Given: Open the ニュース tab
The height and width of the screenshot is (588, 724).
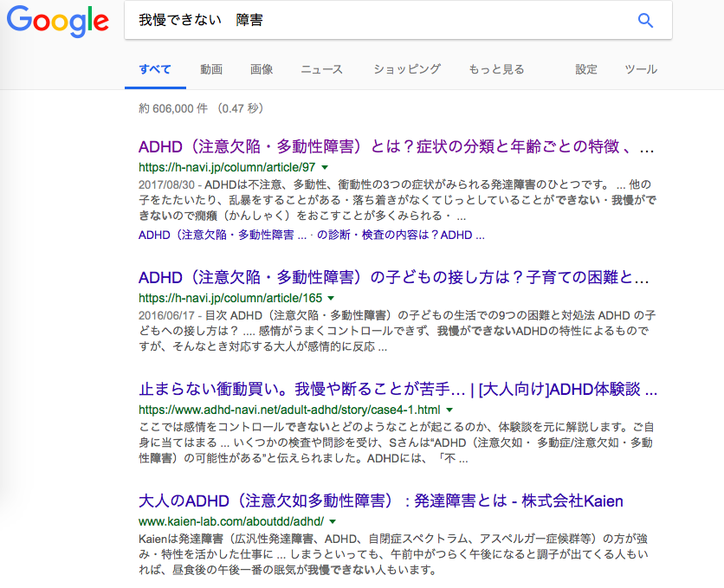Looking at the screenshot, I should coord(322,69).
